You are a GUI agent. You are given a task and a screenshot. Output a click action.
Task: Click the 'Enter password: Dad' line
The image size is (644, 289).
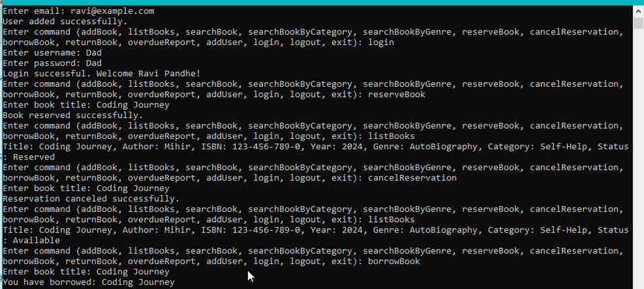[52, 63]
